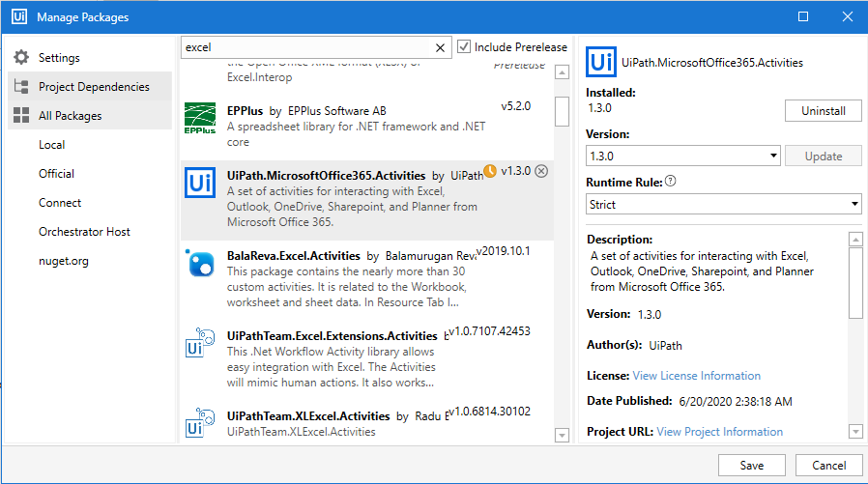This screenshot has width=868, height=484.
Task: Click the EPPlus package logo
Action: pos(200,118)
